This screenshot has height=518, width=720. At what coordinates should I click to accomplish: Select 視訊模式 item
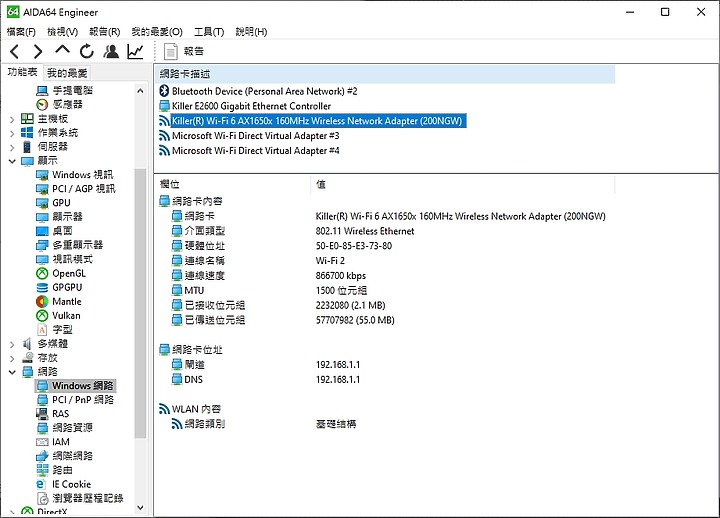(x=72, y=259)
